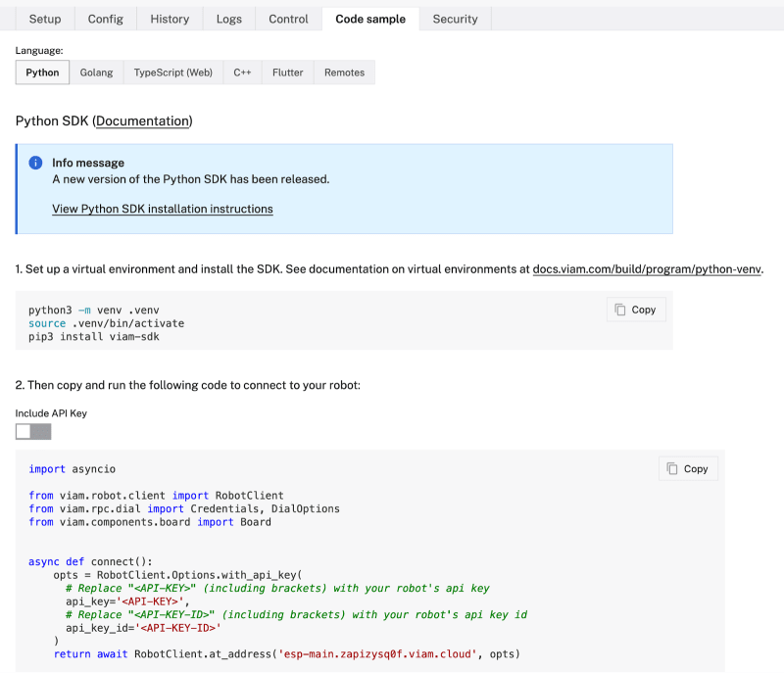The image size is (784, 673).
Task: Open the Python SDK Documentation link
Action: 143,120
